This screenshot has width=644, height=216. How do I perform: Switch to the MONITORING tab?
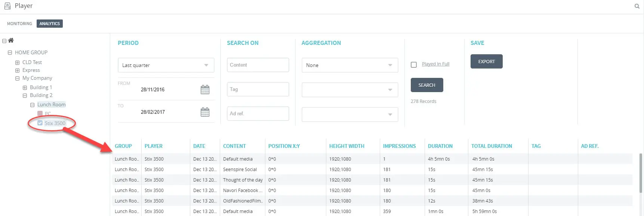[x=19, y=24]
